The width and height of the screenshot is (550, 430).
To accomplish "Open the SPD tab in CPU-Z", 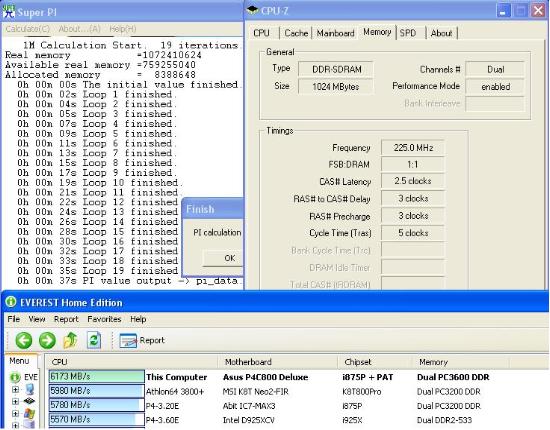I will pos(408,33).
